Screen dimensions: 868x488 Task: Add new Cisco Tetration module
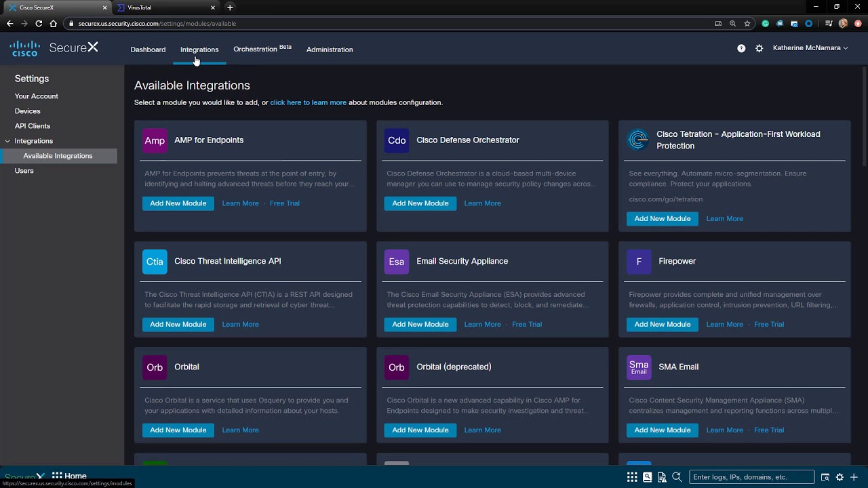(x=663, y=218)
